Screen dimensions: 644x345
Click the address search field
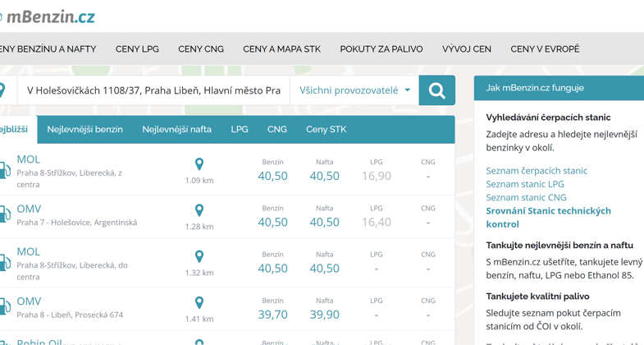point(153,90)
